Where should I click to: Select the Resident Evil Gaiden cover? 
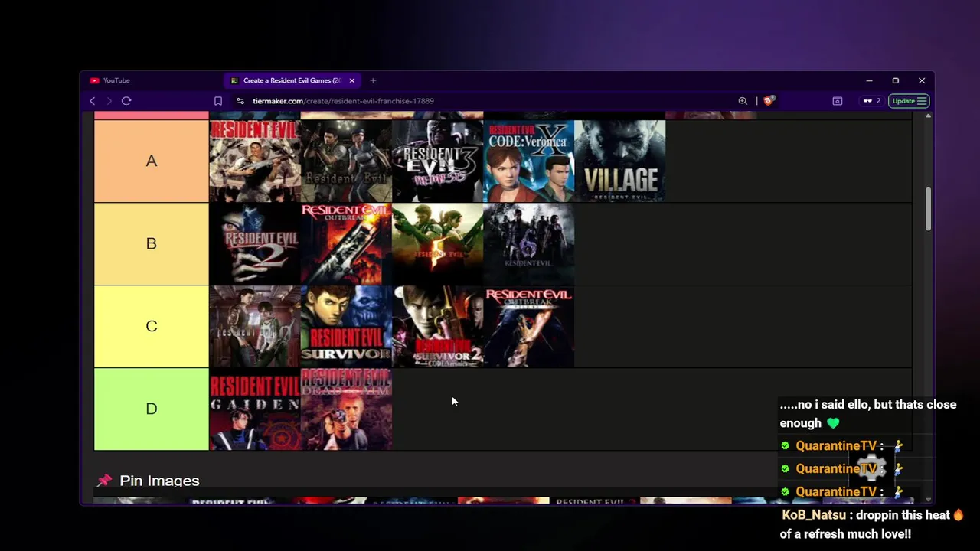(255, 409)
